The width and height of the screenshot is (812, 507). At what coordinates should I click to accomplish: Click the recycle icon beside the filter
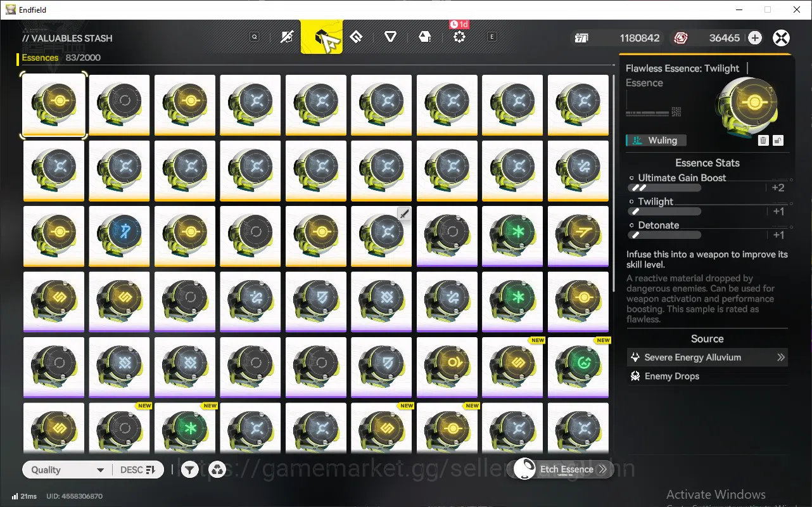(217, 470)
